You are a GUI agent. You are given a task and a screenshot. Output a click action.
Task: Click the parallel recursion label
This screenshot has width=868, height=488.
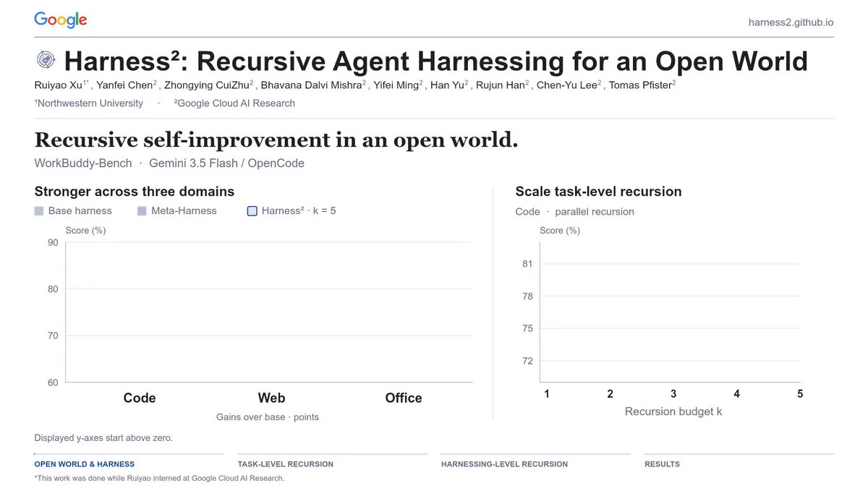click(594, 212)
